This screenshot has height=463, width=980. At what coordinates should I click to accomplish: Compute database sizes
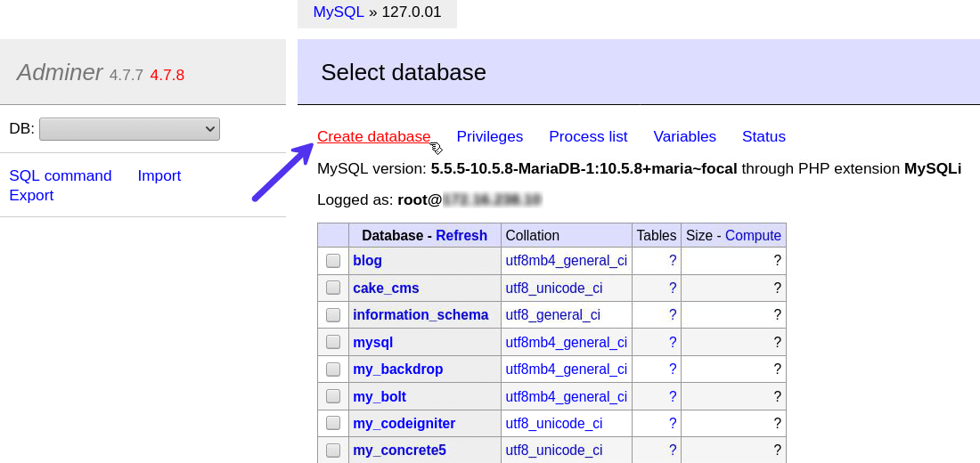click(753, 235)
